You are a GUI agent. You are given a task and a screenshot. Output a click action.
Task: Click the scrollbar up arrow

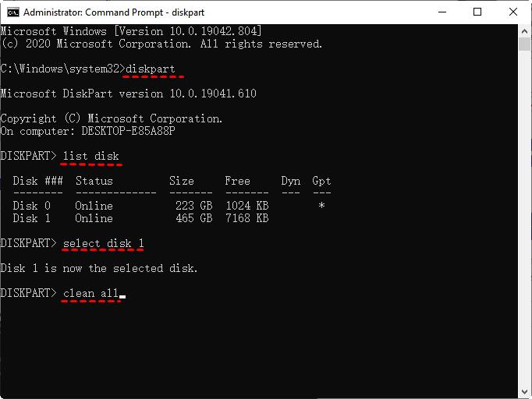[525, 30]
